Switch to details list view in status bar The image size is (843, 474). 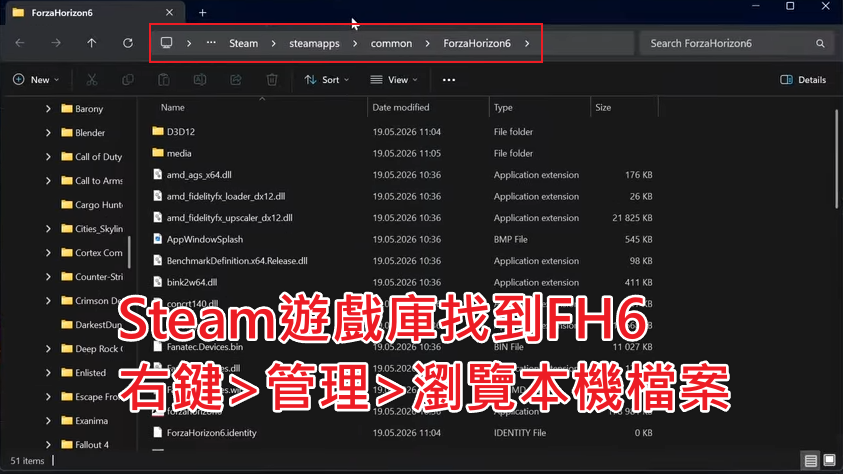click(811, 461)
